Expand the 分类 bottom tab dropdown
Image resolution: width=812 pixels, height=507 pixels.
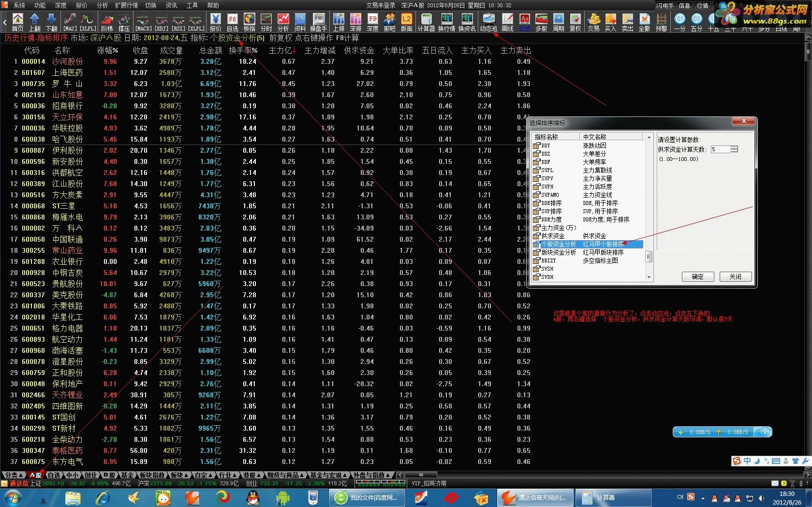click(21, 475)
